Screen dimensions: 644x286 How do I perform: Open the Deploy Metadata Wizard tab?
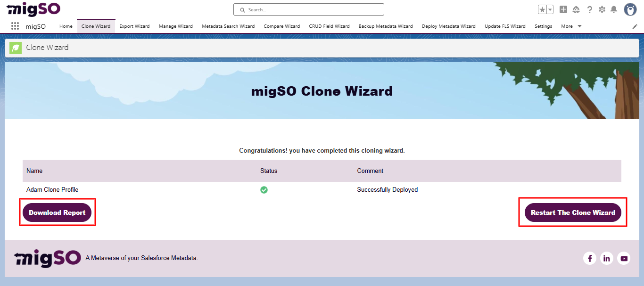(449, 26)
